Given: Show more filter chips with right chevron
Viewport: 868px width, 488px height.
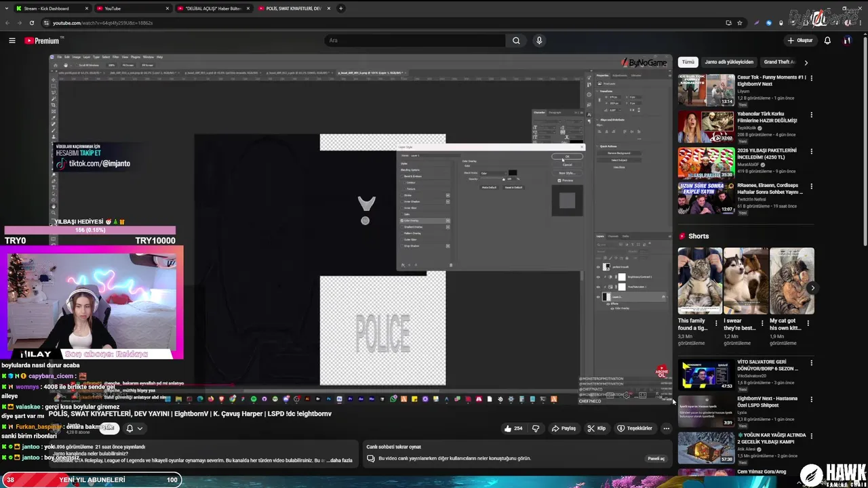Looking at the screenshot, I should coord(806,62).
